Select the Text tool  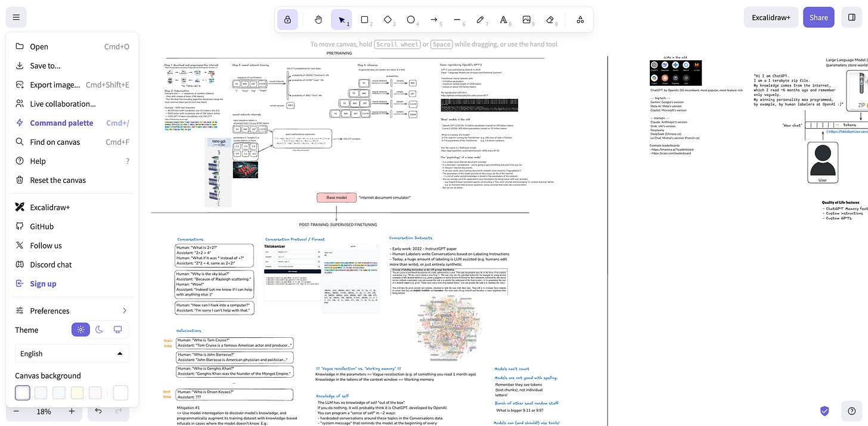click(x=504, y=18)
